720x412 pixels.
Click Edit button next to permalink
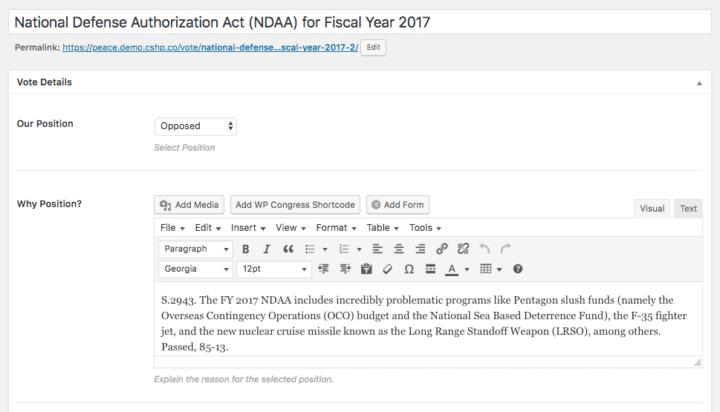(x=371, y=47)
